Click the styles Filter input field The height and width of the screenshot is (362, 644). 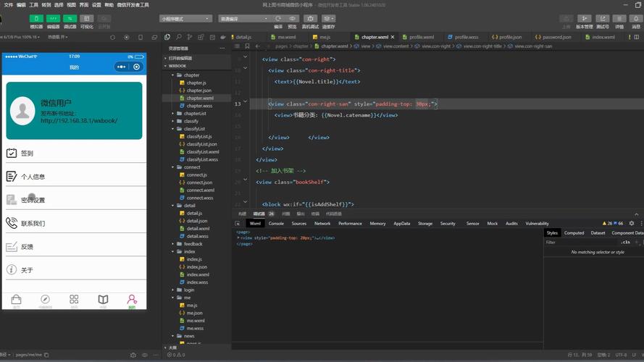pos(581,242)
